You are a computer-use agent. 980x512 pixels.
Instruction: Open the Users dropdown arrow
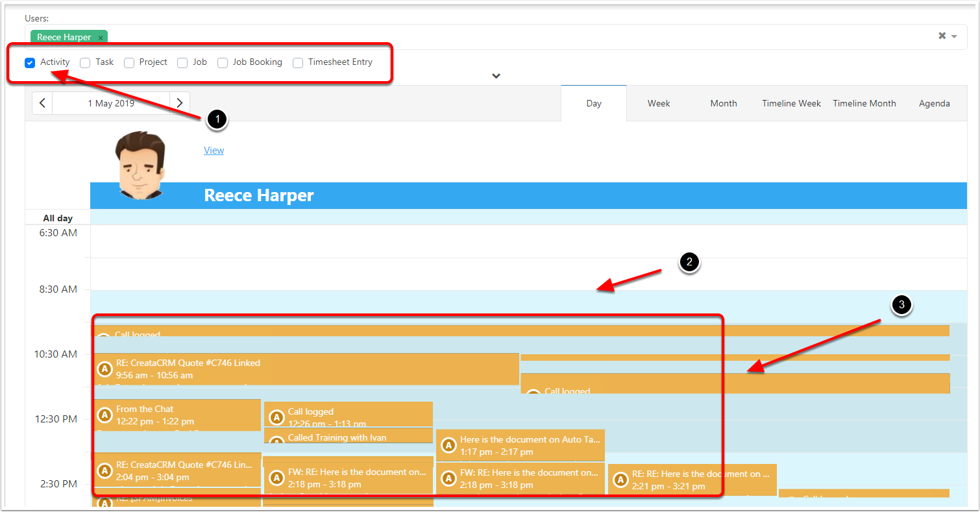[954, 36]
